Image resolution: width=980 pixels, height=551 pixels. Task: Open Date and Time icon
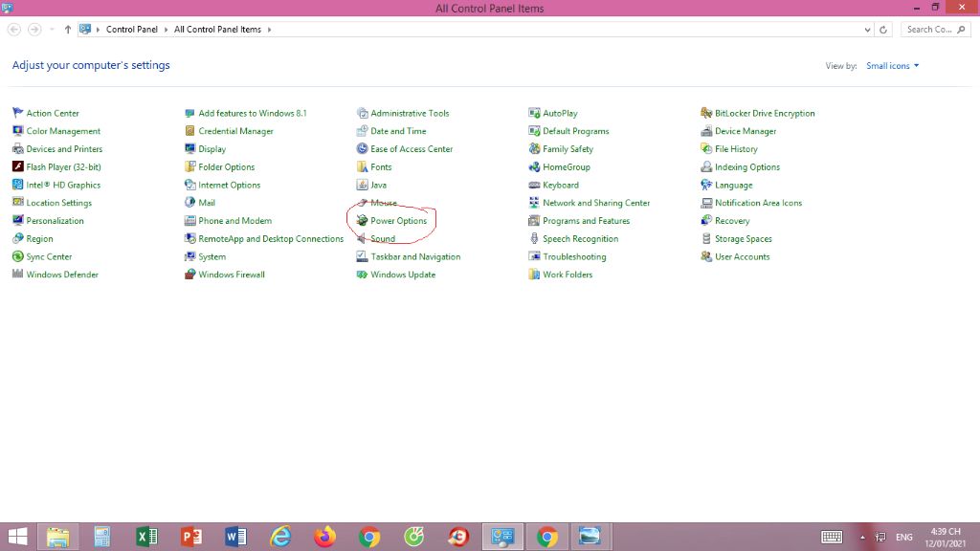coord(362,131)
